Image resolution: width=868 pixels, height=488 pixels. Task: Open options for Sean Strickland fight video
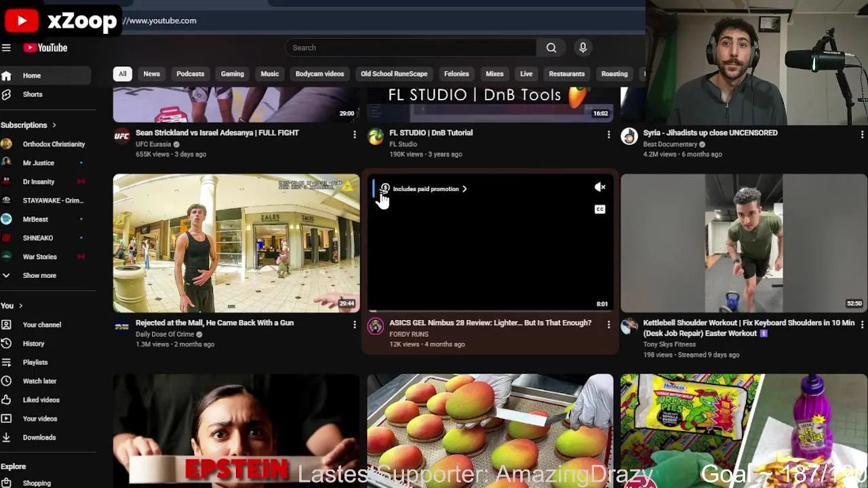click(x=354, y=135)
